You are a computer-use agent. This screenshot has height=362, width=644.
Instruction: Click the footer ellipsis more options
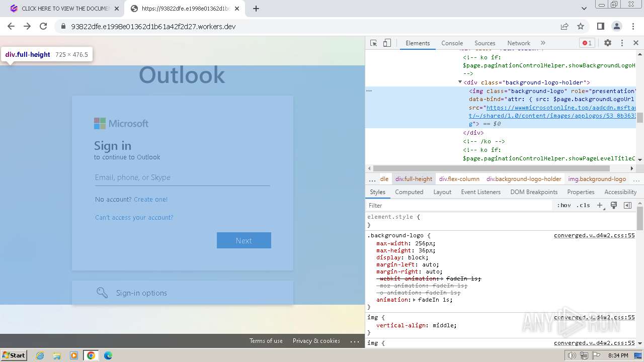coord(355,341)
